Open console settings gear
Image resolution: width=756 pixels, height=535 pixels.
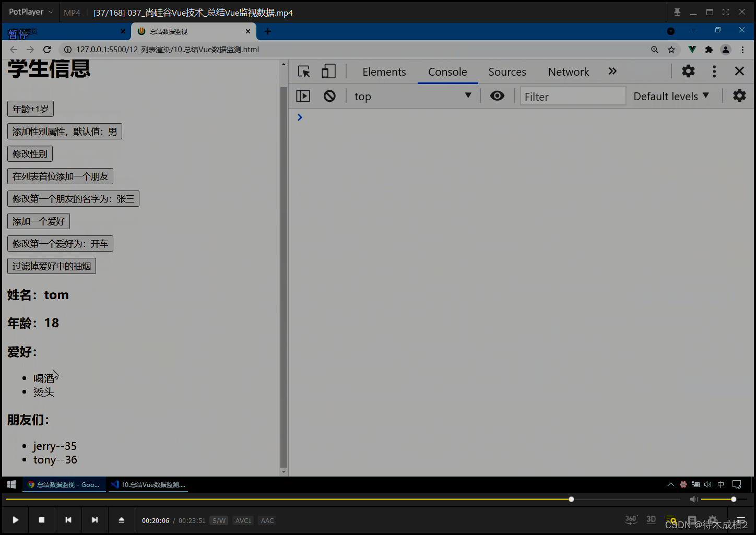coord(739,96)
